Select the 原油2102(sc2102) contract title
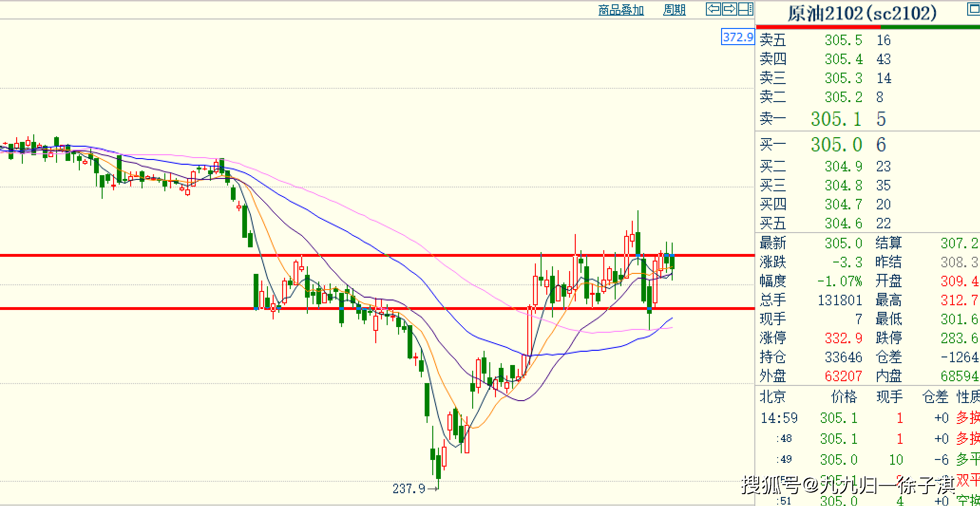Image resolution: width=980 pixels, height=506 pixels. click(x=862, y=13)
